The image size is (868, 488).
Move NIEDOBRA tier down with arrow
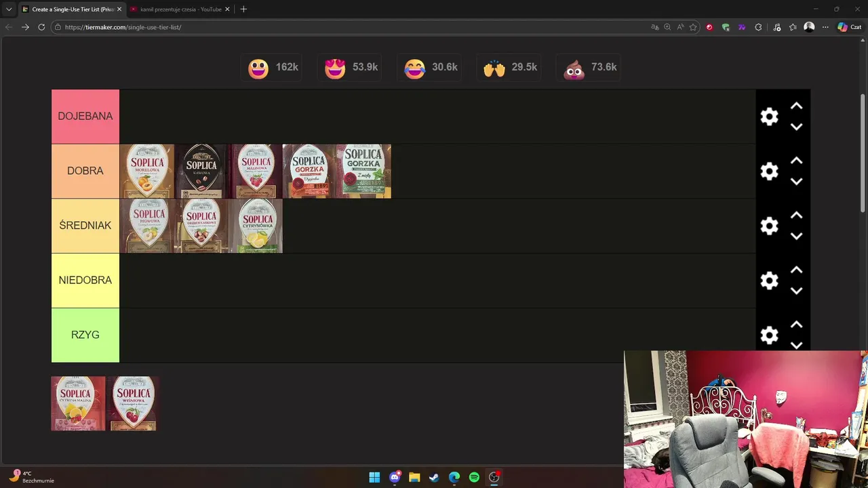click(797, 291)
